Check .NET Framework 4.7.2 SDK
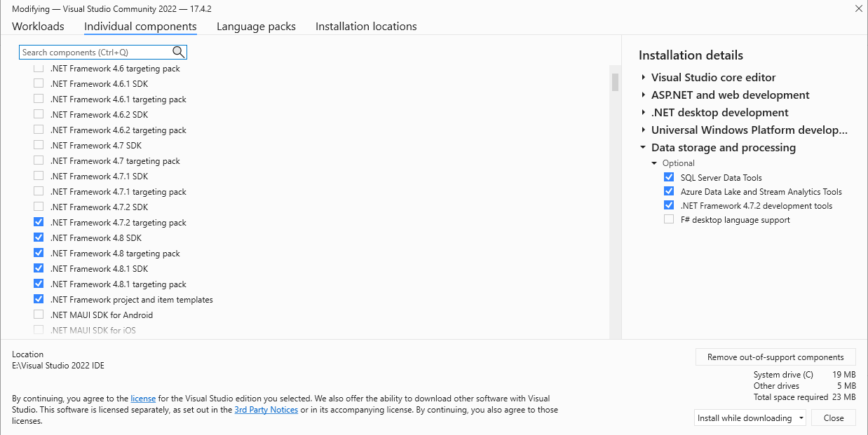Screen dimensions: 868x435 (39, 207)
